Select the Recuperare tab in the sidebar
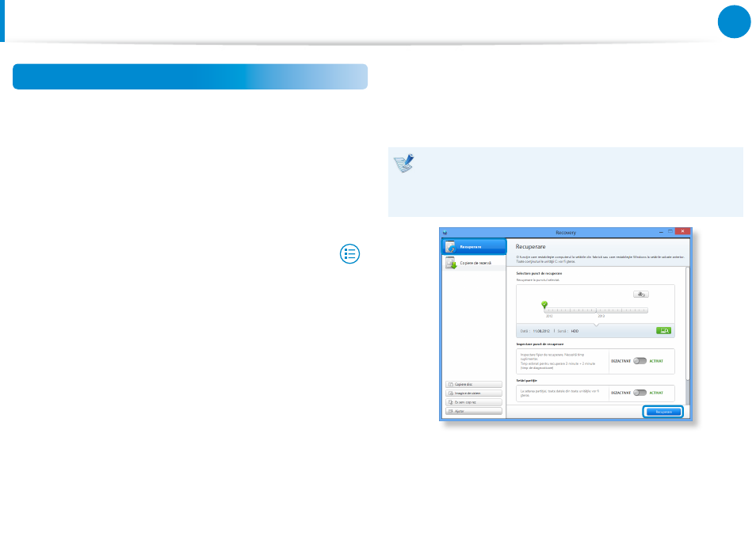Screen dimensions: 756x536 474,246
